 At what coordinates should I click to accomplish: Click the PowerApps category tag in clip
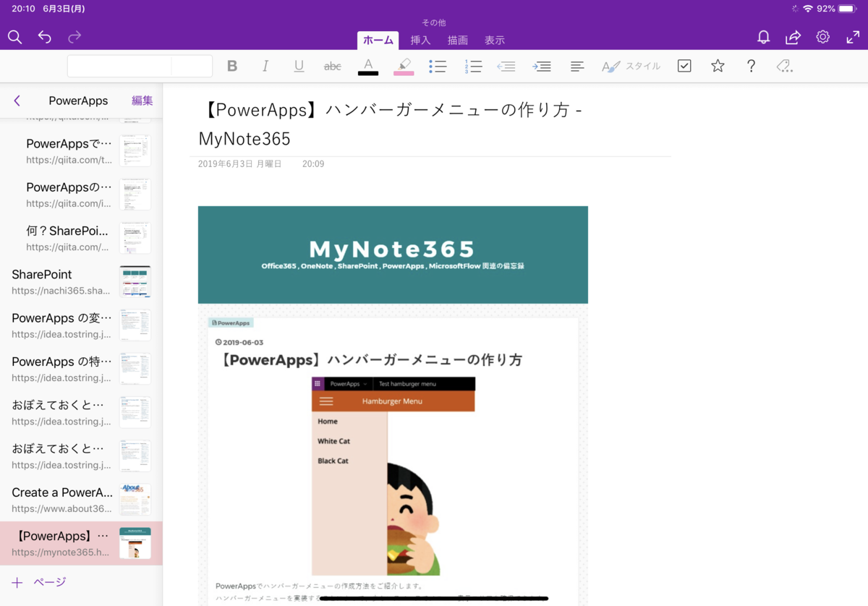tap(231, 323)
